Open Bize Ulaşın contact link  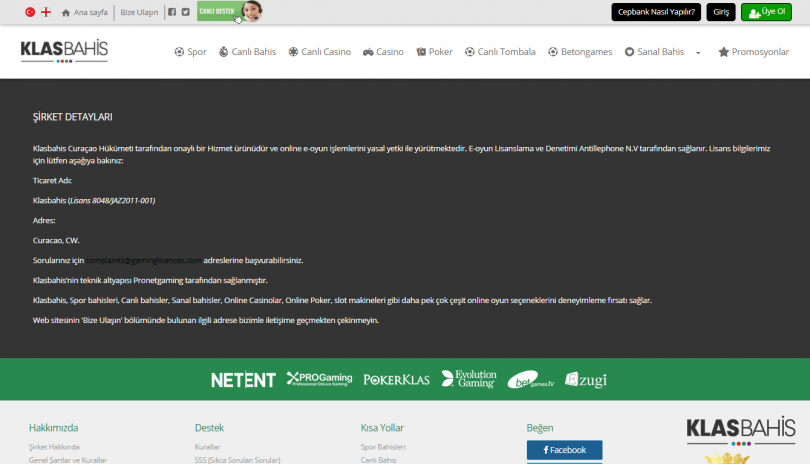coord(139,12)
